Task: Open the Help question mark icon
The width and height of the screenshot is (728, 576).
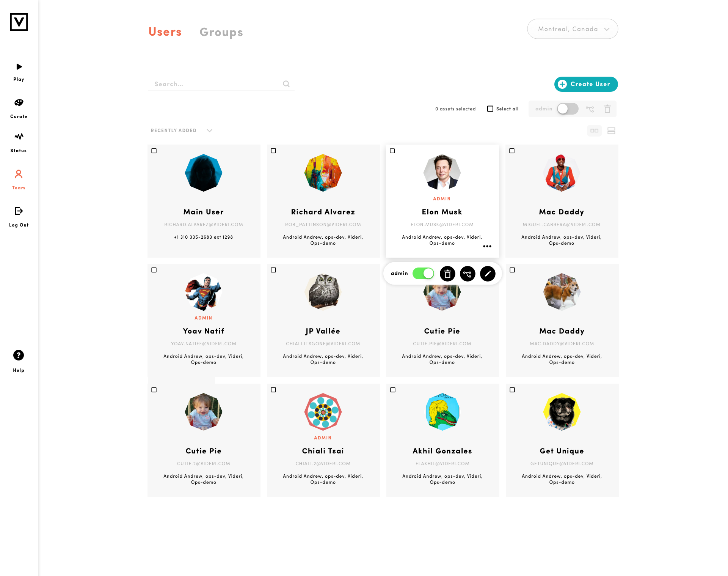Action: [x=19, y=355]
